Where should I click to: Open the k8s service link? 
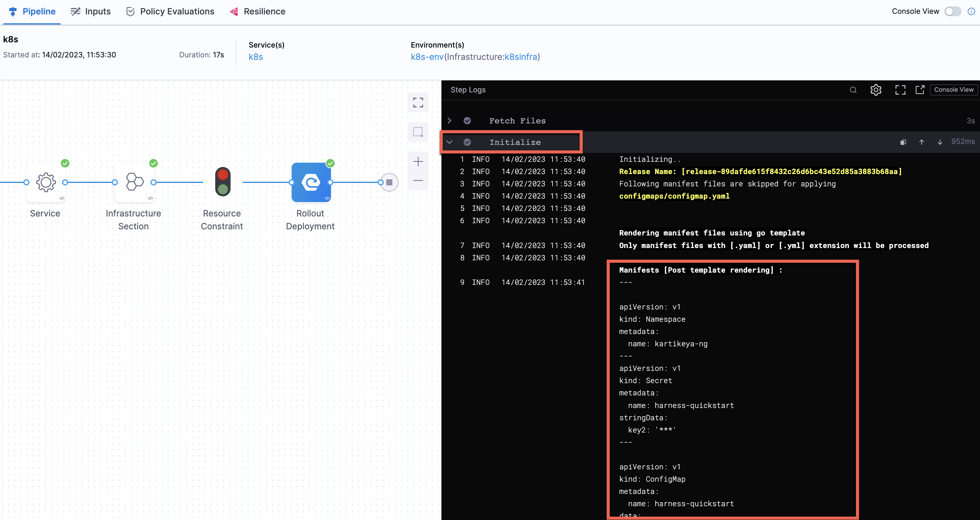tap(256, 57)
